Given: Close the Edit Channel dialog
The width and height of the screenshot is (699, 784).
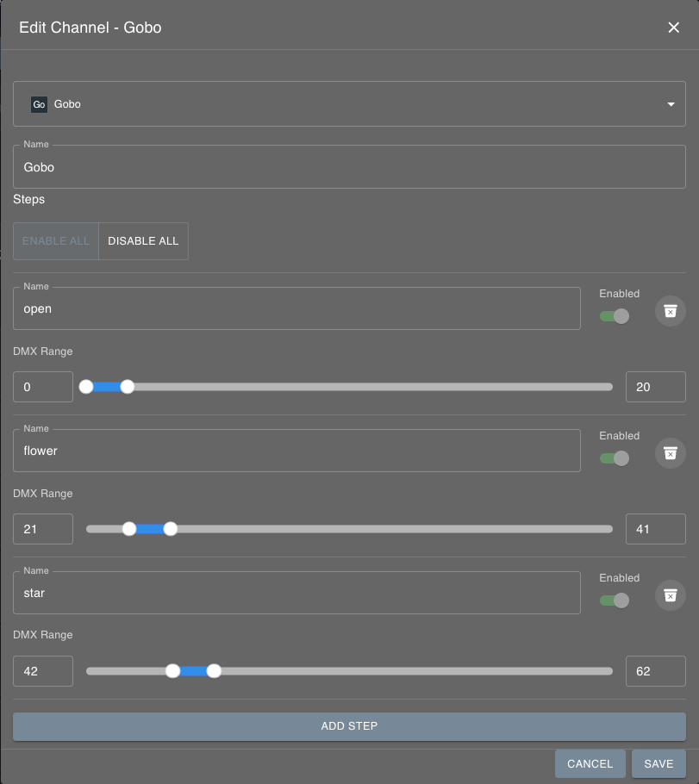Looking at the screenshot, I should (x=673, y=28).
